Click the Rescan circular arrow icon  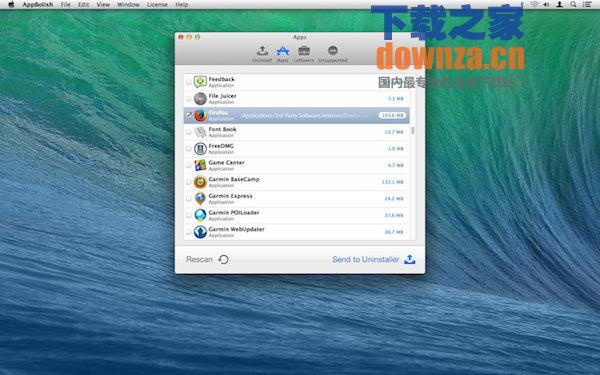pyautogui.click(x=223, y=259)
